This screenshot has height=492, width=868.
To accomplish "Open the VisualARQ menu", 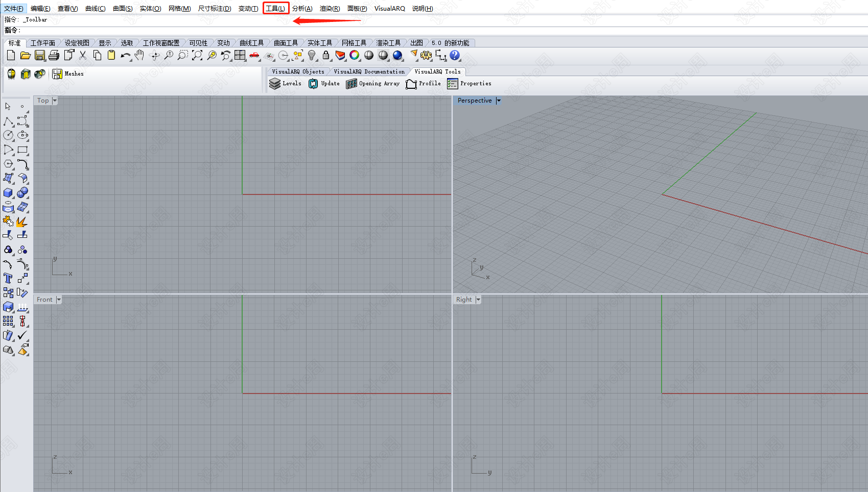I will (x=390, y=8).
